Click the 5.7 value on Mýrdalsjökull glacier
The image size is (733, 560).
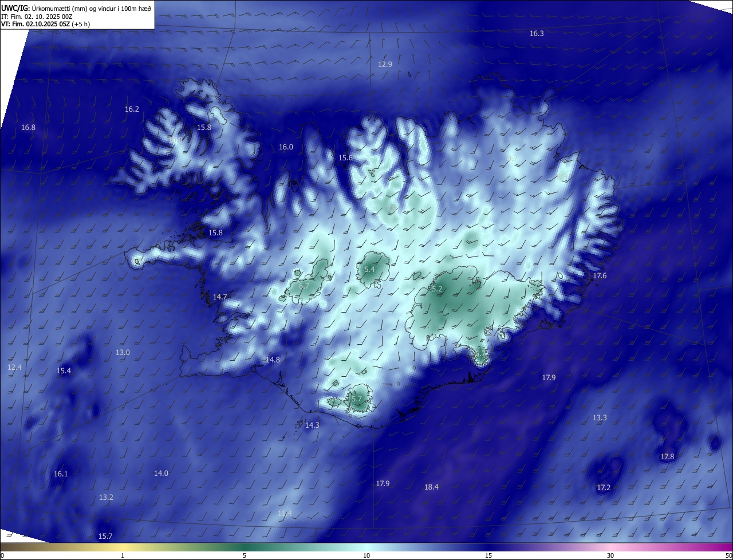[357, 399]
